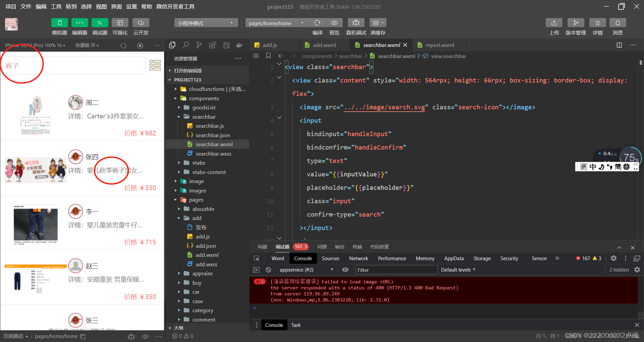644x342 pixels.
Task: Navigate back with the left arrow
Action: (x=281, y=56)
